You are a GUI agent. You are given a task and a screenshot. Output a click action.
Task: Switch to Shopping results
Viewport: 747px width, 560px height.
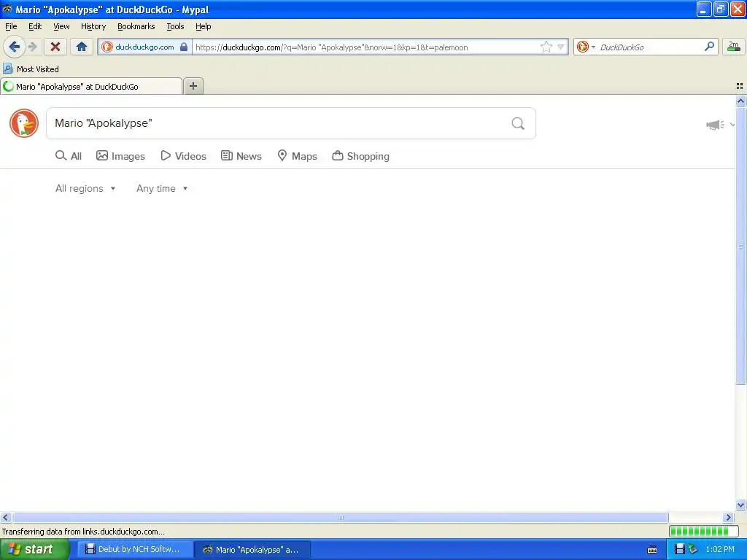[360, 156]
